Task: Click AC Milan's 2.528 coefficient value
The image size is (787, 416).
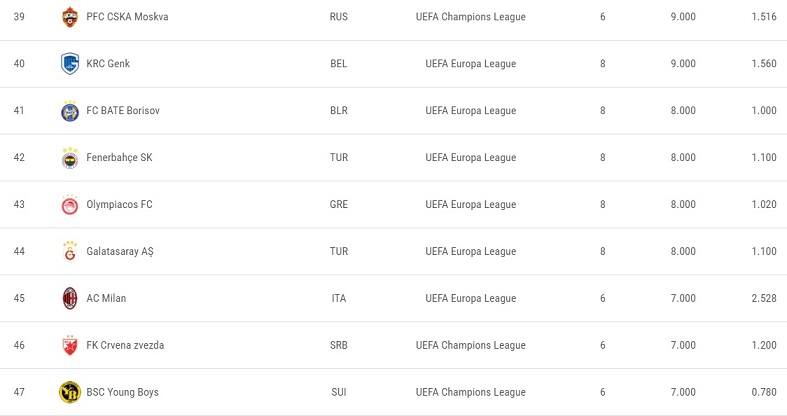Action: click(763, 298)
